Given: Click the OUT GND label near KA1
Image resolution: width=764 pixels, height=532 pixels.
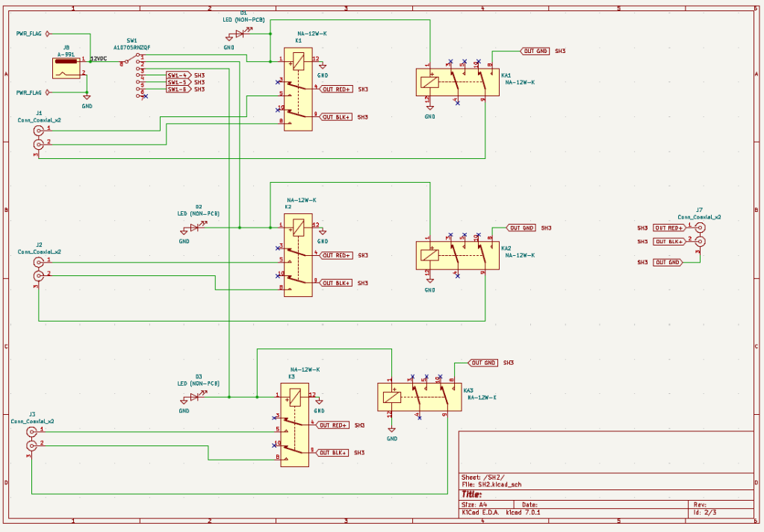Looking at the screenshot, I should [535, 52].
